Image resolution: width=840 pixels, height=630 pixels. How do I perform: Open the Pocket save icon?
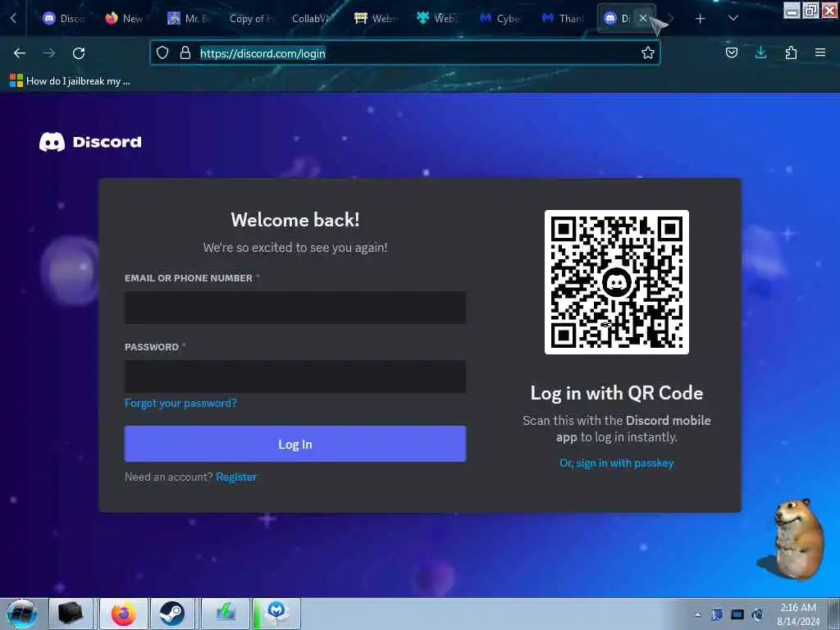coord(731,52)
